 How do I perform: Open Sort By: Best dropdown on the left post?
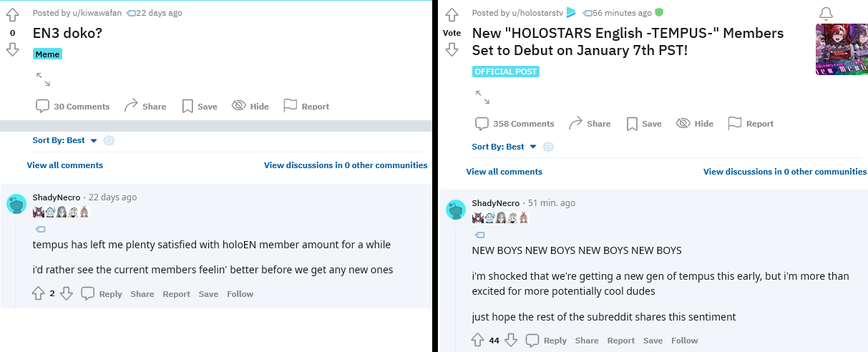(x=64, y=140)
